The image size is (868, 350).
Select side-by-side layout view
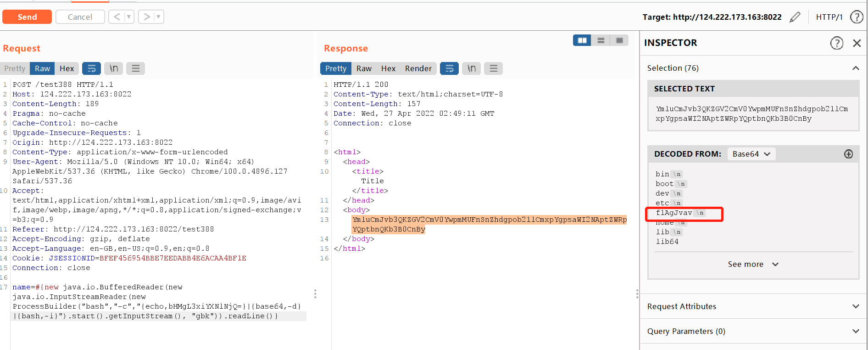[582, 40]
